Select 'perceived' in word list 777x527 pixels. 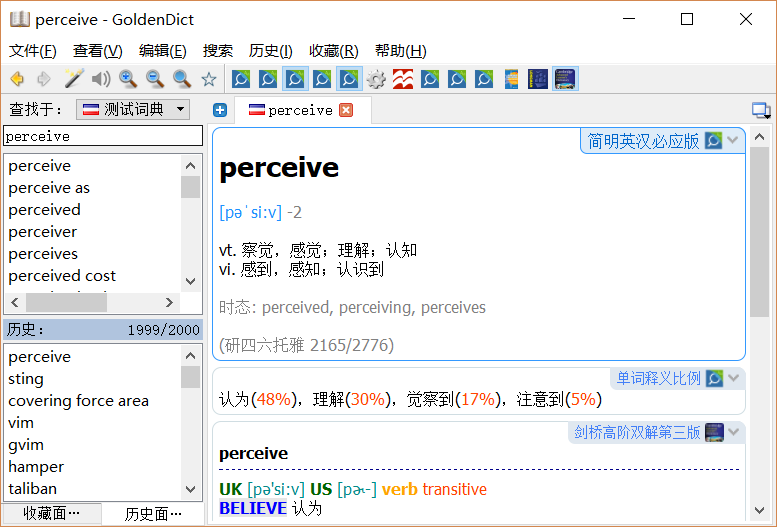pos(44,210)
